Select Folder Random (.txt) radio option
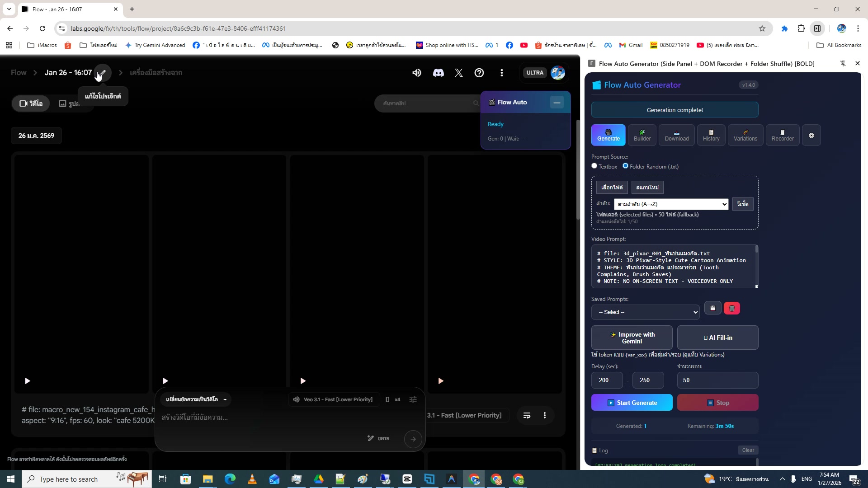This screenshot has height=488, width=868. (625, 166)
